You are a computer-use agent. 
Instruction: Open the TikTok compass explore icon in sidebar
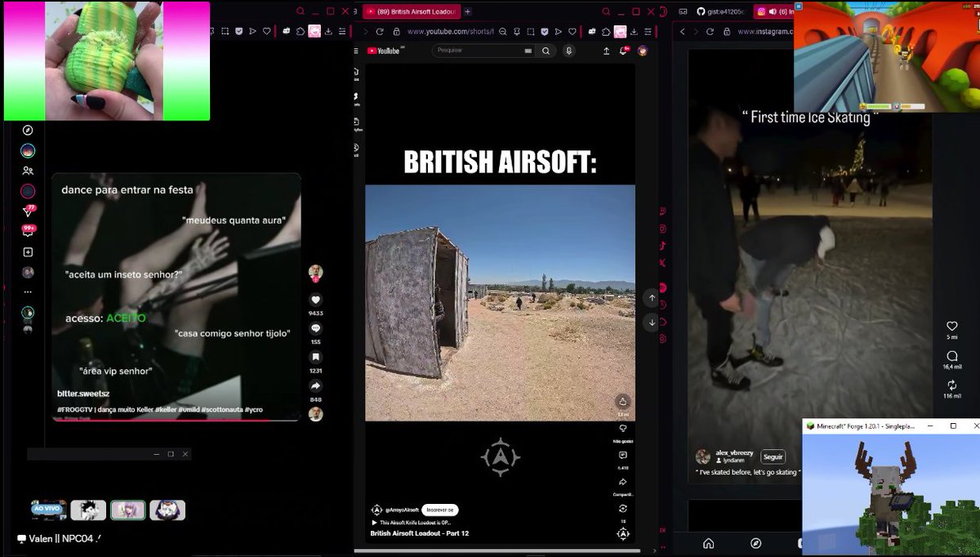coord(28,131)
